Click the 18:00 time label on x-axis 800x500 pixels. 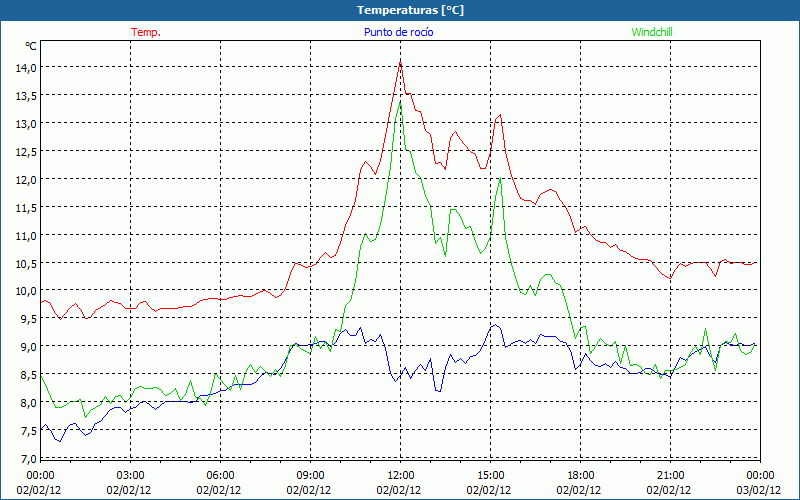click(x=581, y=475)
